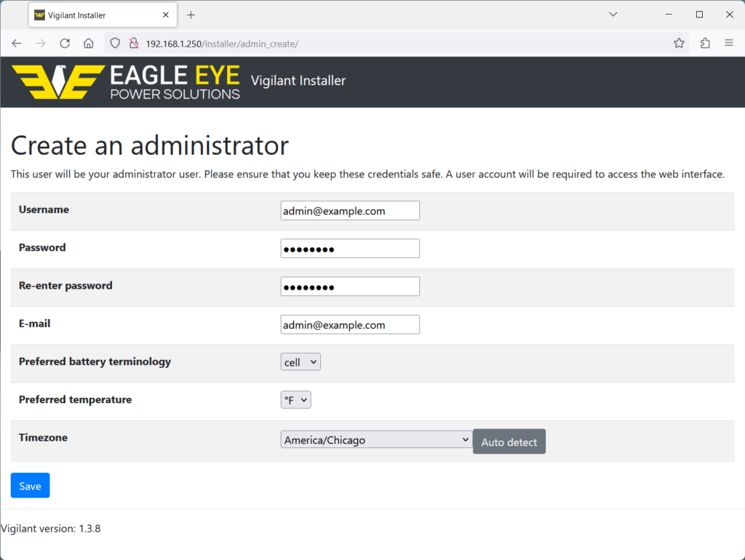
Task: Click the Vigilant version: 1.3.8 text
Action: pyautogui.click(x=50, y=529)
